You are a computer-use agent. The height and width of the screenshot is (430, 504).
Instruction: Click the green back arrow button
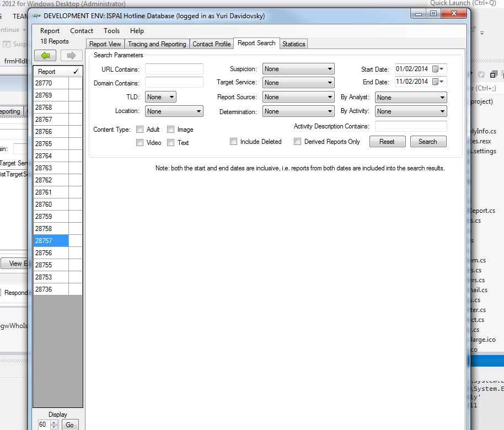[45, 55]
